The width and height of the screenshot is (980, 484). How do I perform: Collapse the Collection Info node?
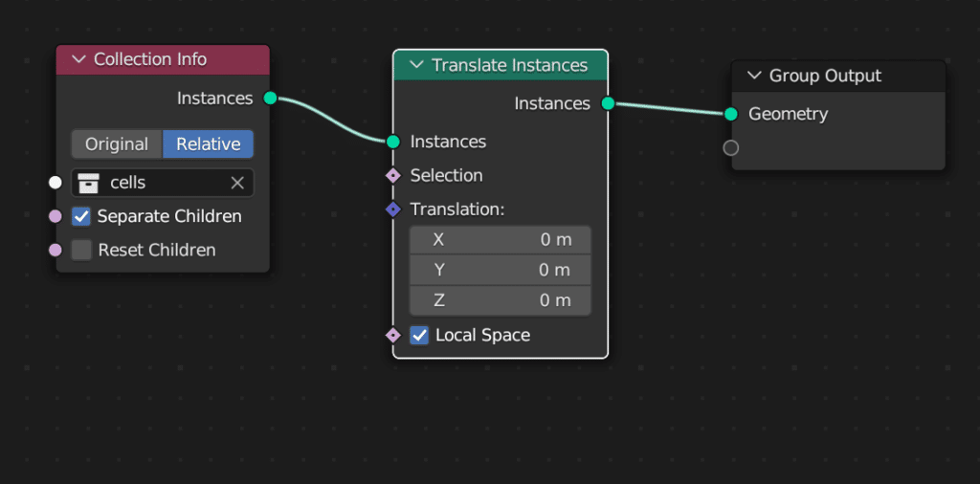(78, 59)
